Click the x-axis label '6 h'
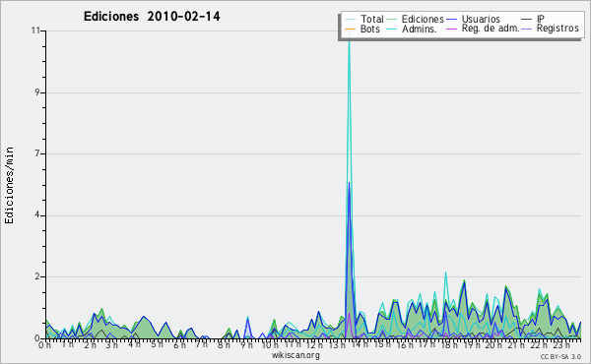591x364 pixels. point(179,344)
